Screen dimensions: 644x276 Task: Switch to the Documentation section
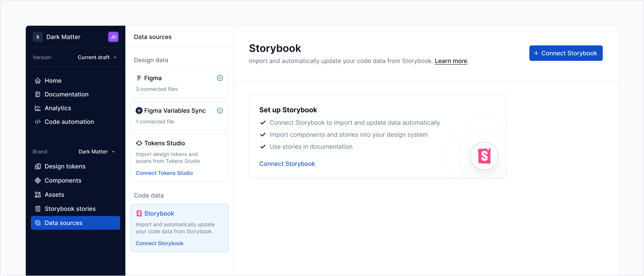click(66, 94)
